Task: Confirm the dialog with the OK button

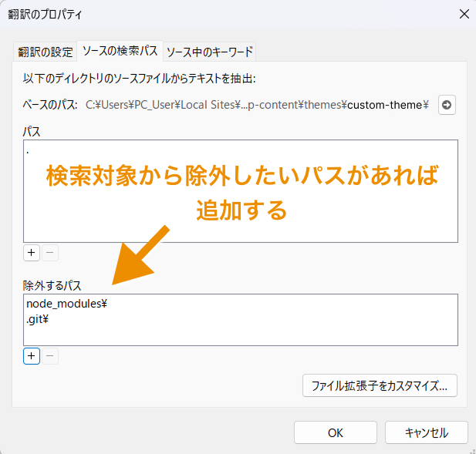Action: [x=336, y=432]
